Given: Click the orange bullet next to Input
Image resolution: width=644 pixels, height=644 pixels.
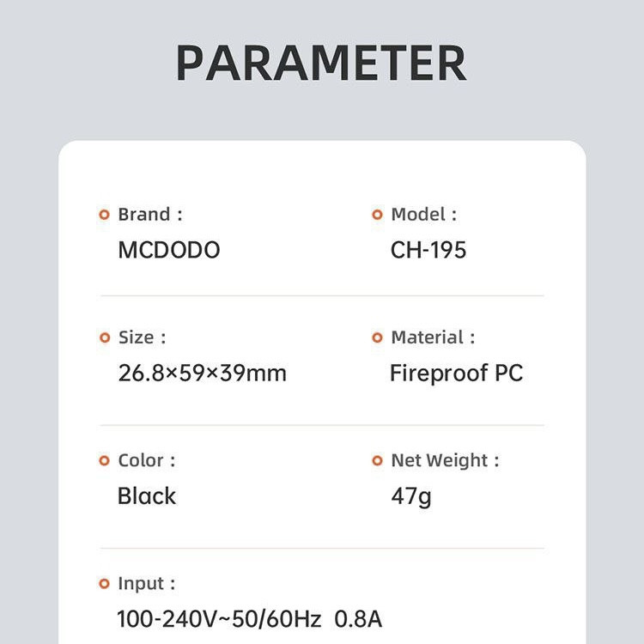Looking at the screenshot, I should (105, 584).
